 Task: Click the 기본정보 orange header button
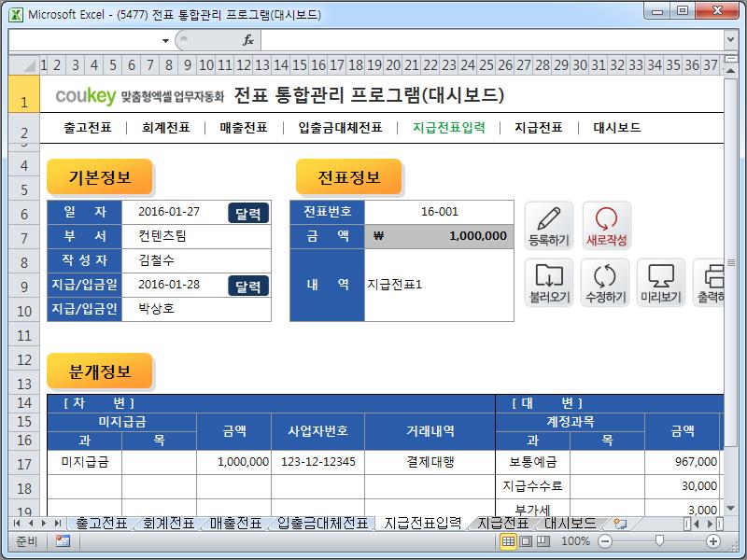tap(100, 177)
